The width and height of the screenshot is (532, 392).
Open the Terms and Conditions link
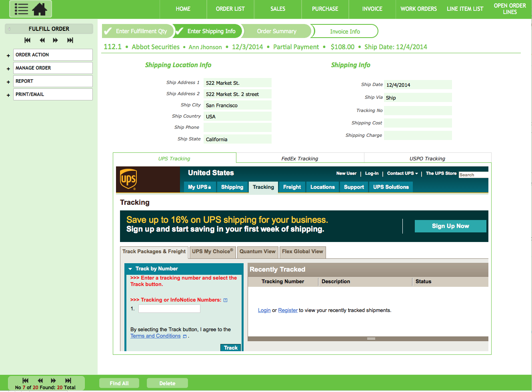[x=156, y=336]
